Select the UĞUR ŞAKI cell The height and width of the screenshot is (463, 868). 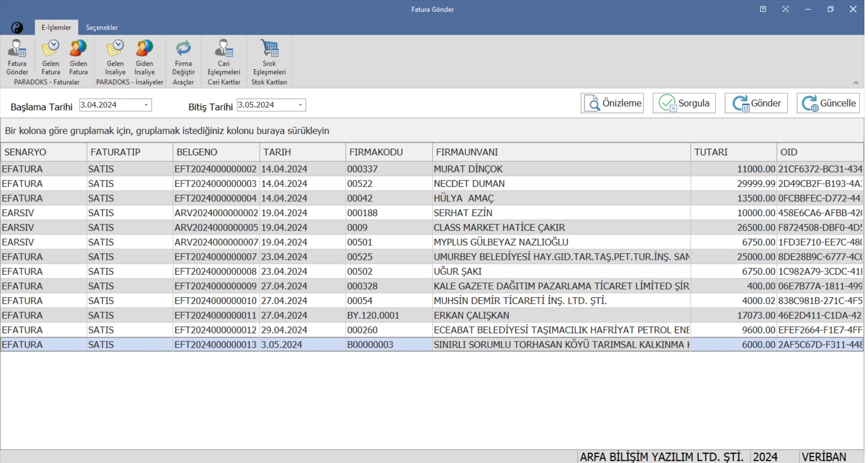561,272
